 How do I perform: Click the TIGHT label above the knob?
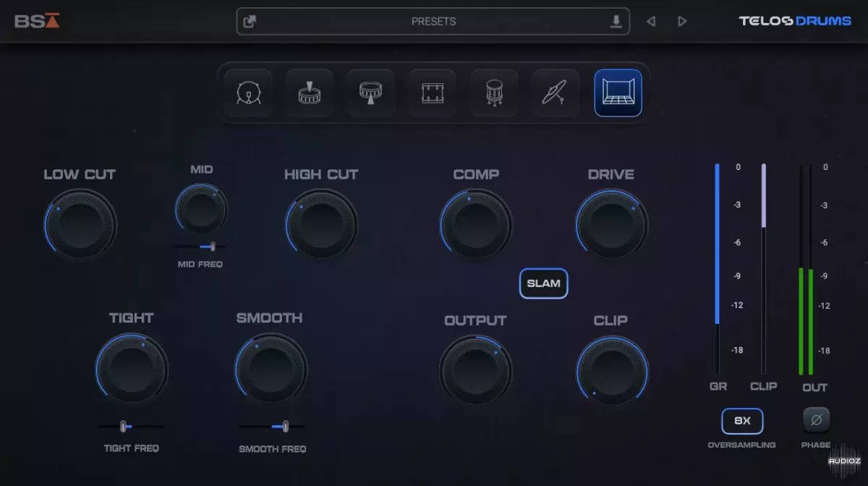(x=132, y=317)
